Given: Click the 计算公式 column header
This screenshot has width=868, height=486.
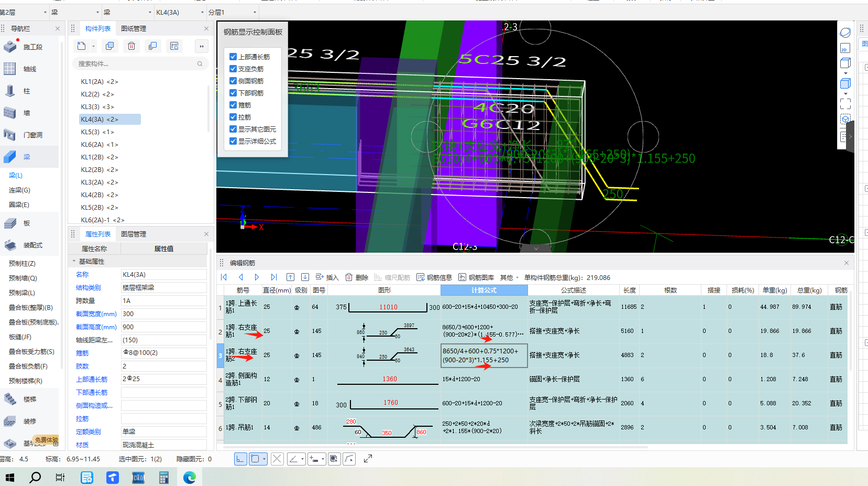Looking at the screenshot, I should (484, 290).
